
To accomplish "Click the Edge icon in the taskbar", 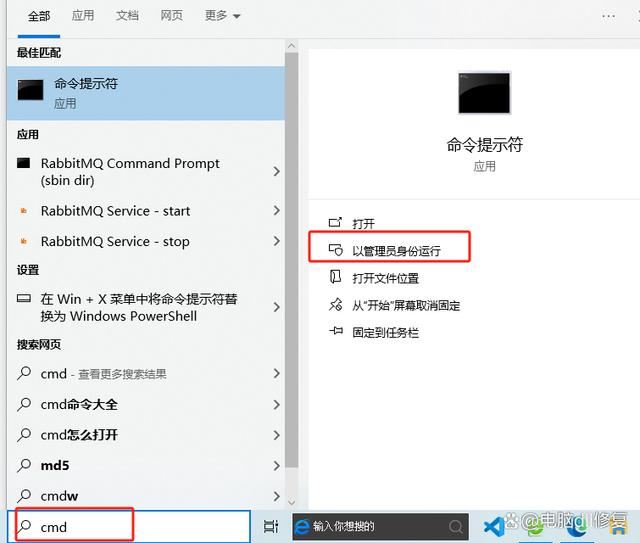I will coord(301,526).
